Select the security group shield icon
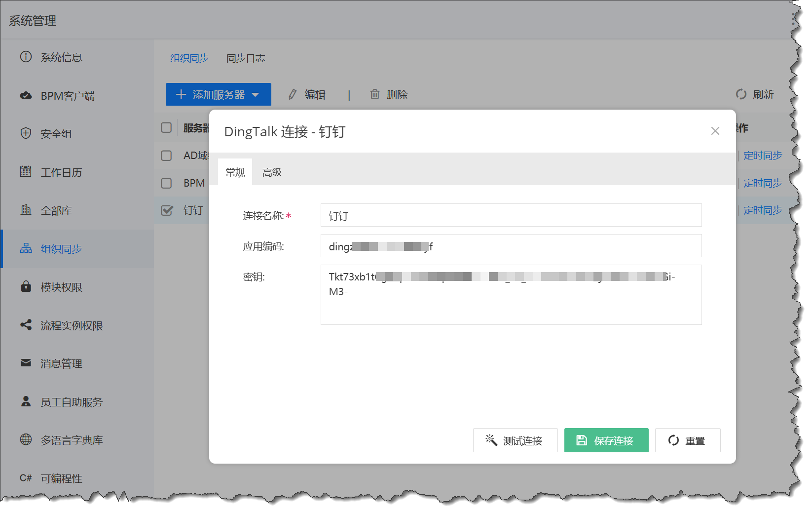Screen dimensions: 812x513 click(x=26, y=133)
